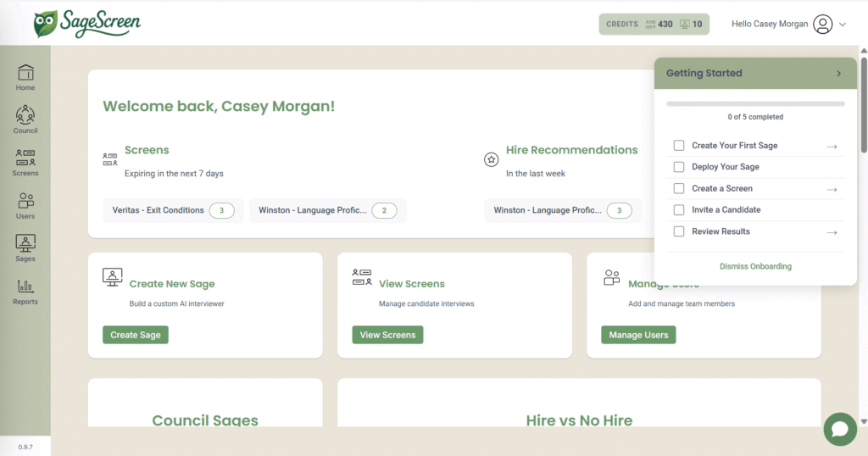Click the 10 sage credits icon
Image resolution: width=868 pixels, height=456 pixels.
click(685, 24)
